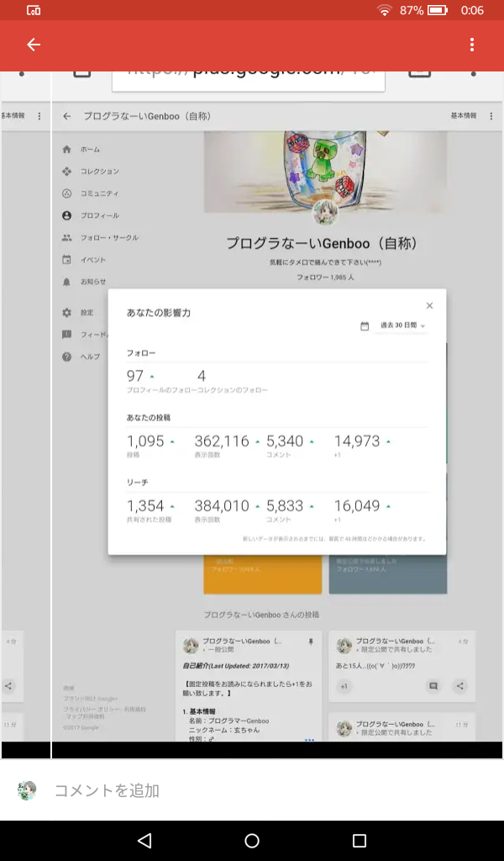The image size is (504, 861).
Task: Click the 5,340 comment count
Action: (285, 441)
